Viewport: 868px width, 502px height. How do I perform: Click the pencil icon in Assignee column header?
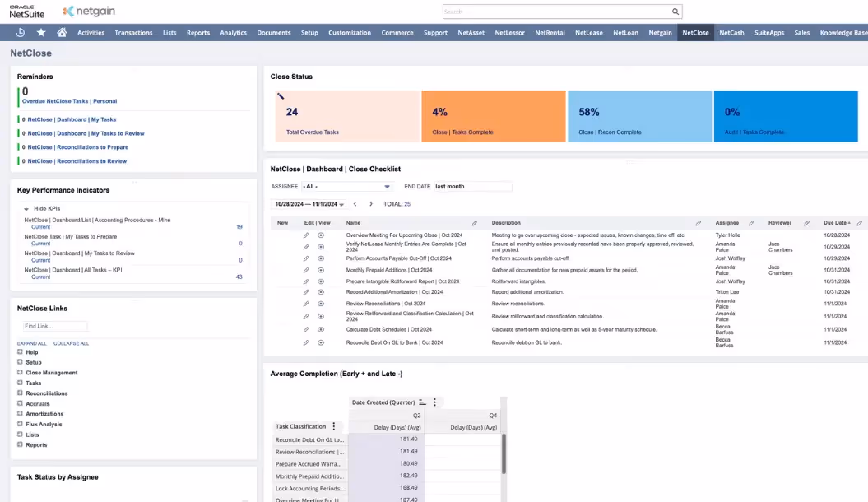point(751,223)
